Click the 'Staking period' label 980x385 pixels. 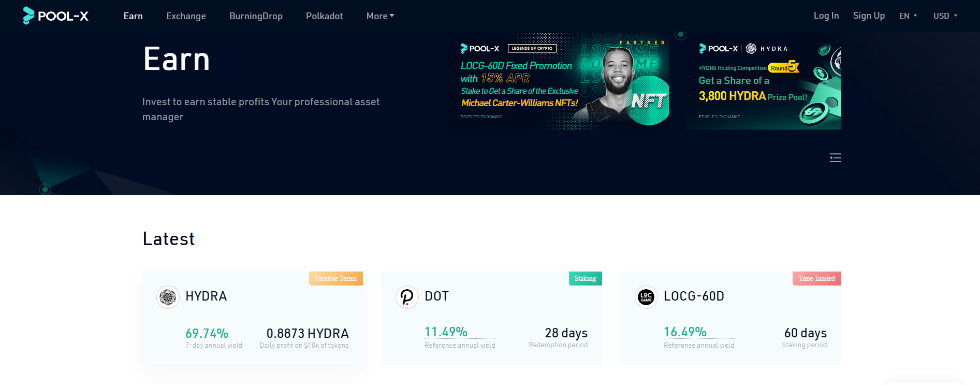pos(804,345)
